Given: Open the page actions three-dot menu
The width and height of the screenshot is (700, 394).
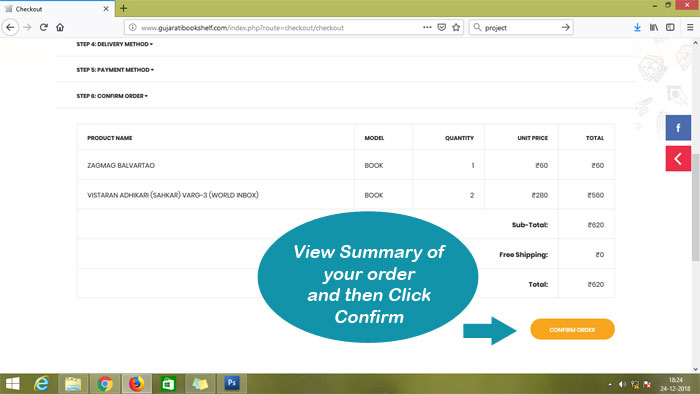Looking at the screenshot, I should [x=427, y=27].
